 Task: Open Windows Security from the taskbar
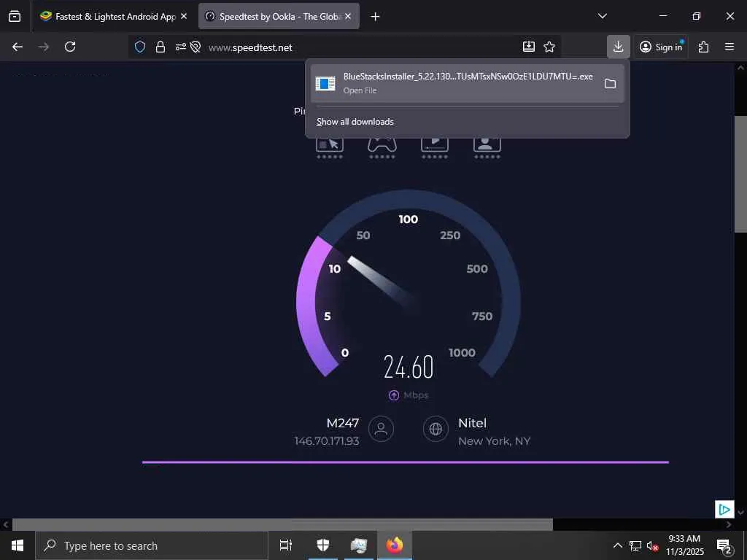[323, 545]
